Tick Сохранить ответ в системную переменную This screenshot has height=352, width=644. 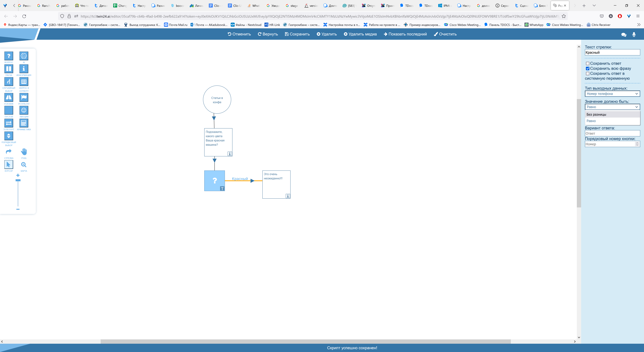[588, 73]
